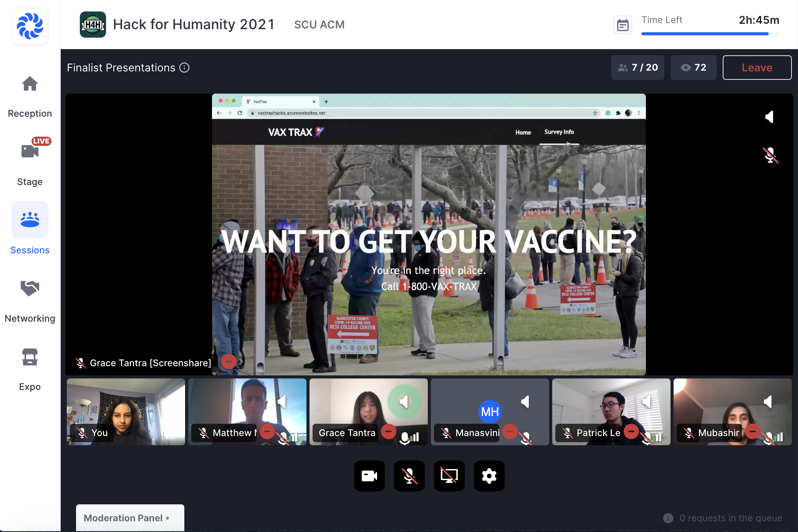Click Hack for Humanity 2021 title

point(194,25)
